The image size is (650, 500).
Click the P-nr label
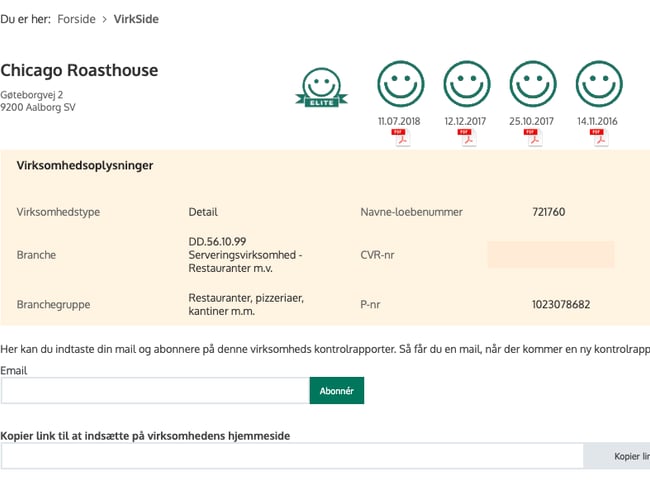(x=370, y=304)
